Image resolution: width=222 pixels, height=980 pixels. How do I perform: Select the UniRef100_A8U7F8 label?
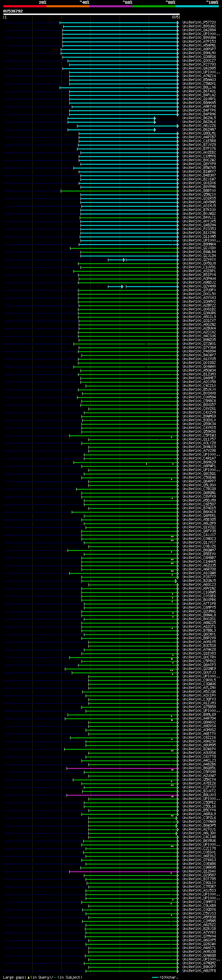(x=199, y=971)
